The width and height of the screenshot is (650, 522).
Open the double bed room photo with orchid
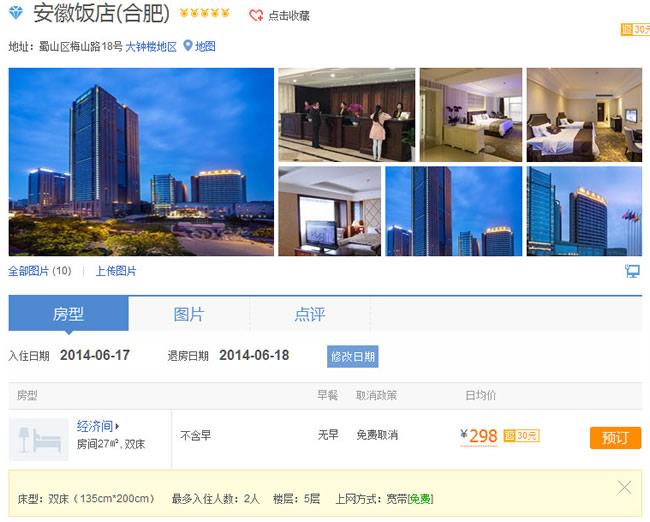471,115
